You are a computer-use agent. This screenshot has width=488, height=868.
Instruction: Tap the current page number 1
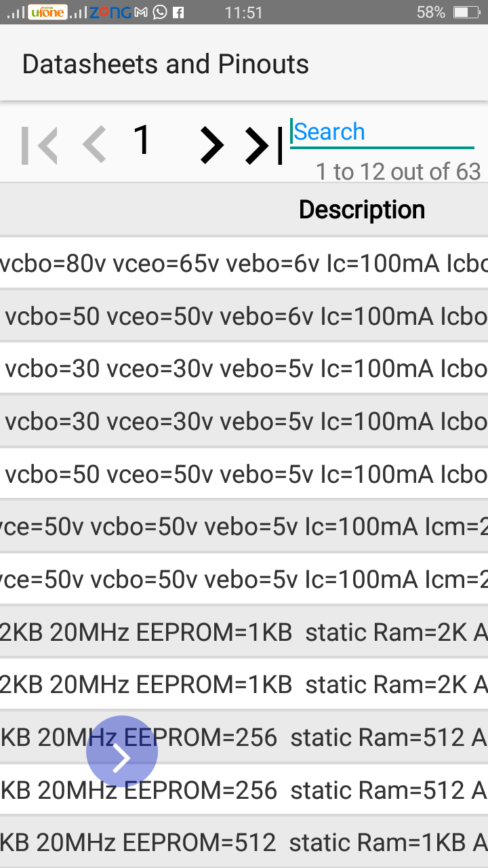pos(142,140)
